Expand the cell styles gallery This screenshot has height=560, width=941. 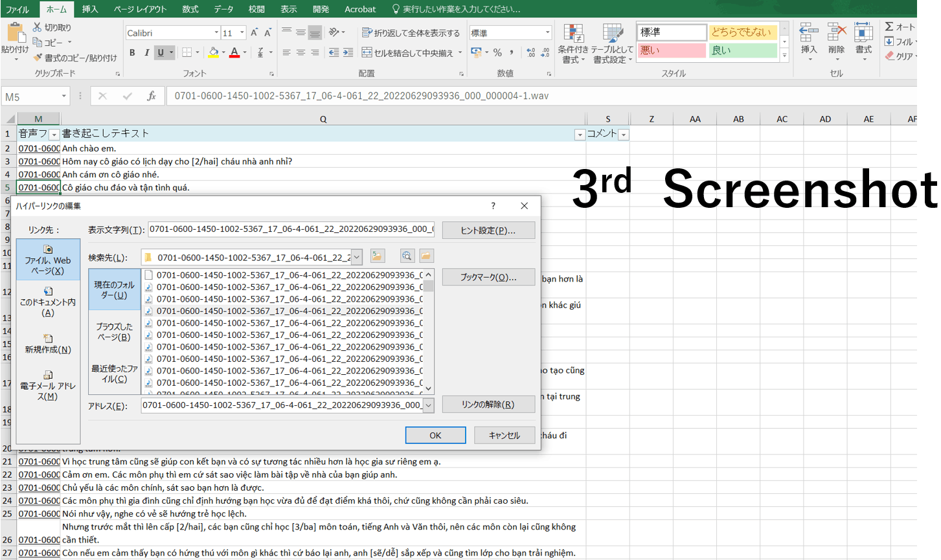pos(784,56)
